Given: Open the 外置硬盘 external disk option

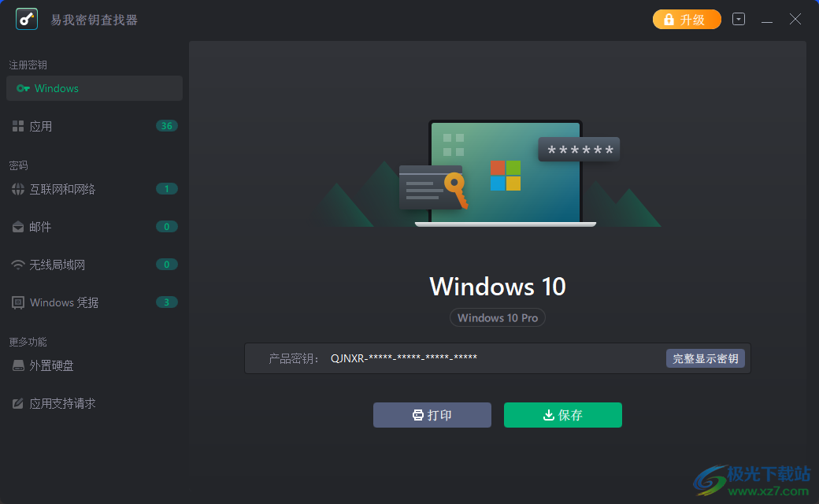Looking at the screenshot, I should coord(94,365).
